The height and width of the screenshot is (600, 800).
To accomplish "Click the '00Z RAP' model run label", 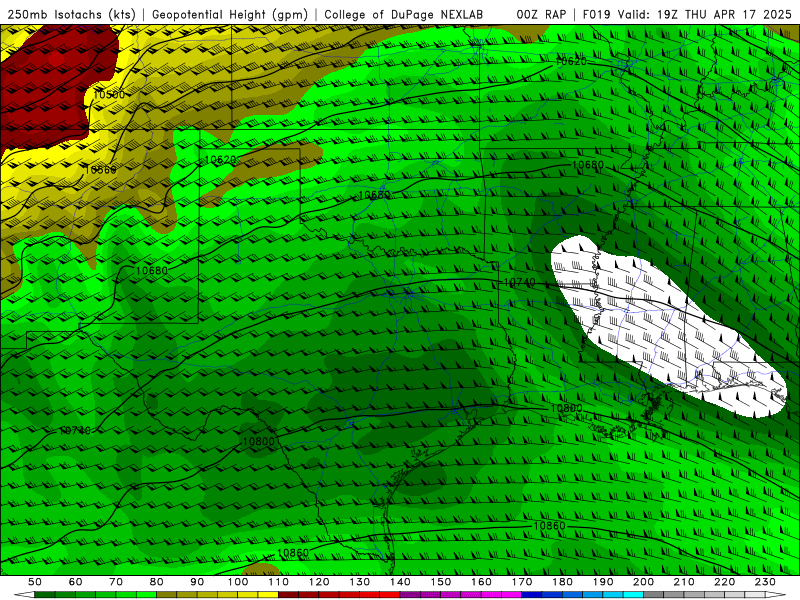I will point(541,14).
